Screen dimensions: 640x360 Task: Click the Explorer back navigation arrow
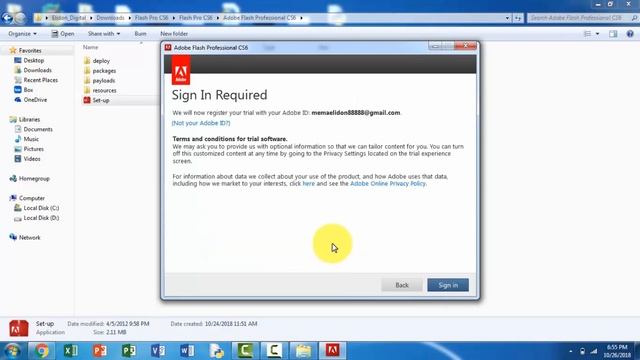7,18
